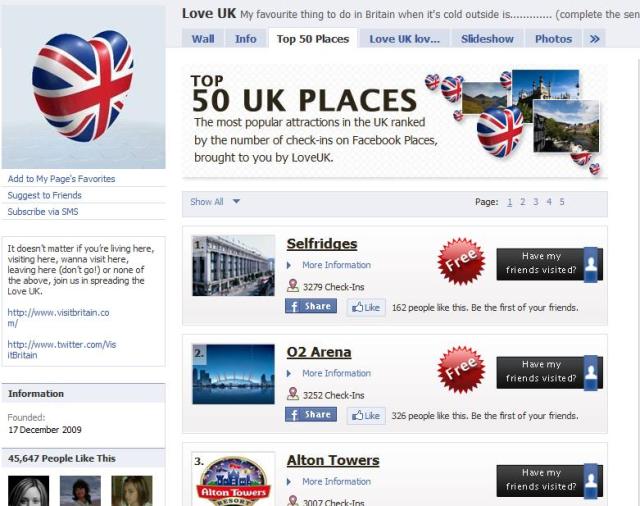The width and height of the screenshot is (640, 506).
Task: Check if friends visited Selfridges
Action: coord(549,264)
